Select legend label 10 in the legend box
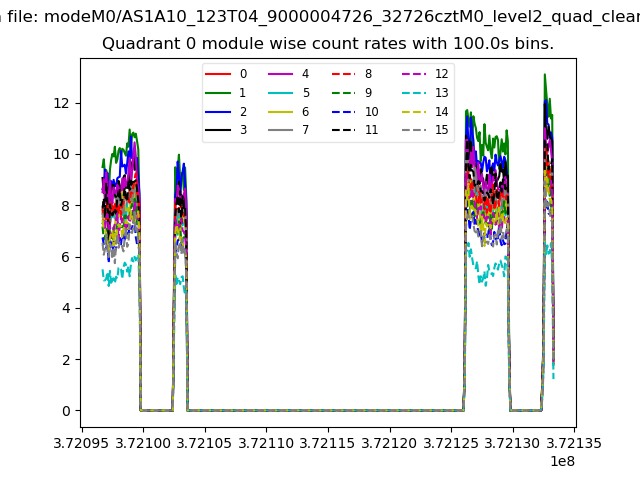The height and width of the screenshot is (480, 640). point(371,112)
